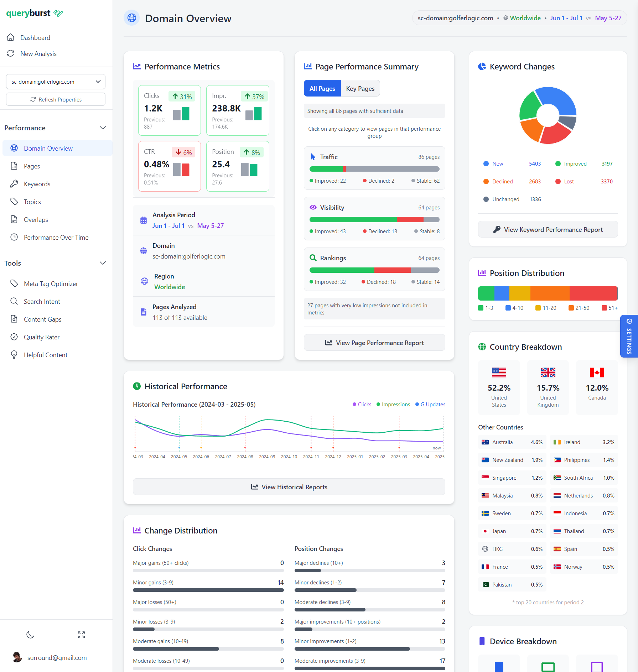Image resolution: width=638 pixels, height=672 pixels.
Task: Click View Keyword Performance Report button
Action: [x=548, y=229]
